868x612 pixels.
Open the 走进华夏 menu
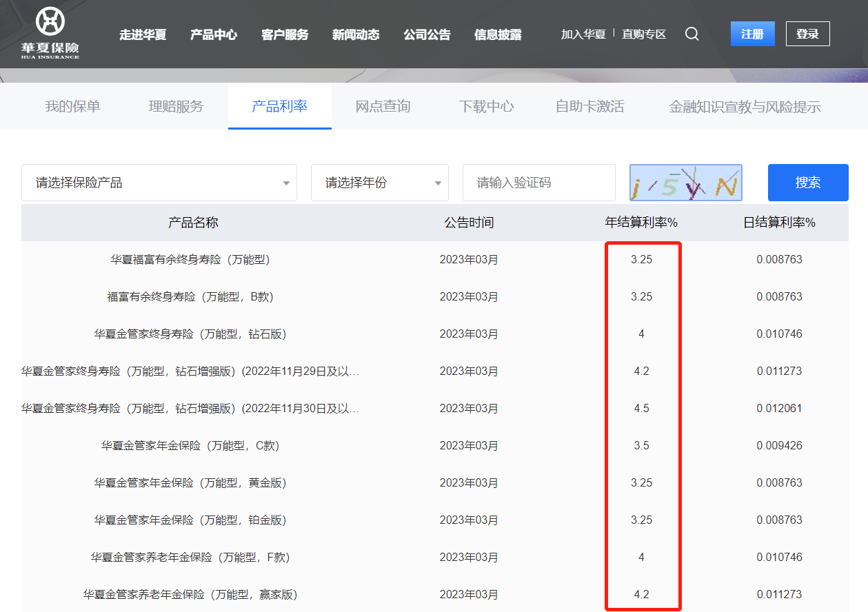click(x=143, y=34)
